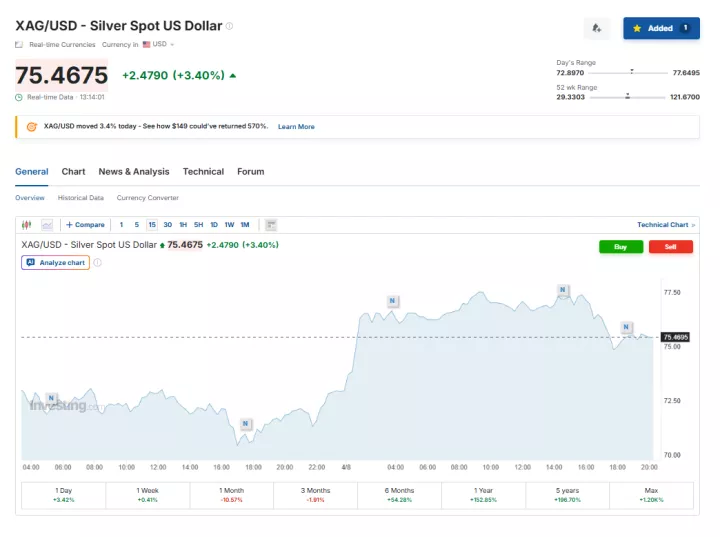Click the target icon in promo banner
Image resolution: width=720 pixels, height=537 pixels.
[32, 127]
